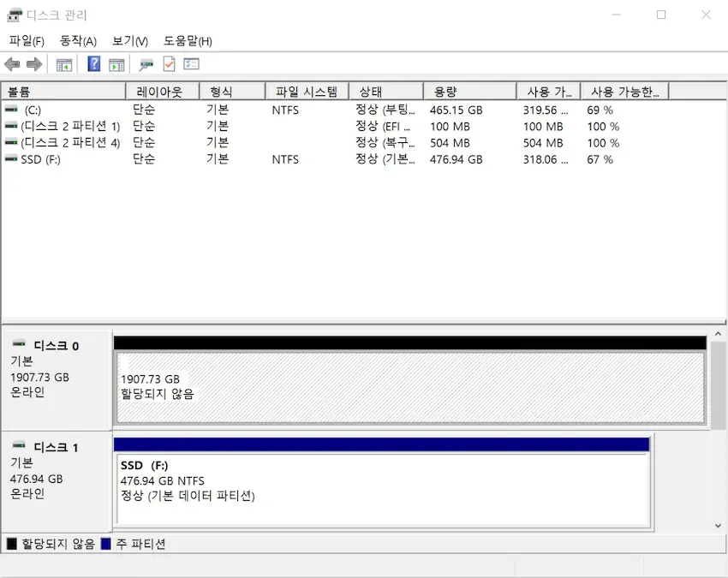This screenshot has height=578, width=728.
Task: Click the 정상 (EFI ... status cell
Action: tap(383, 126)
